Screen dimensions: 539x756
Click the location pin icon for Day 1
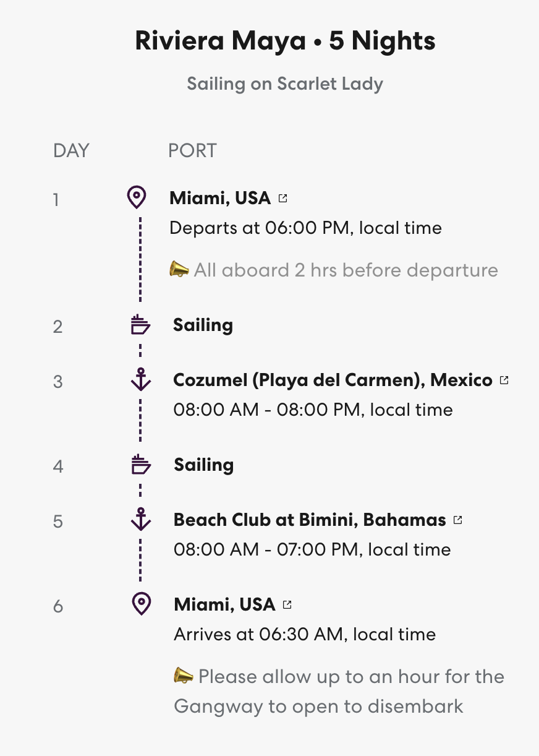(136, 197)
